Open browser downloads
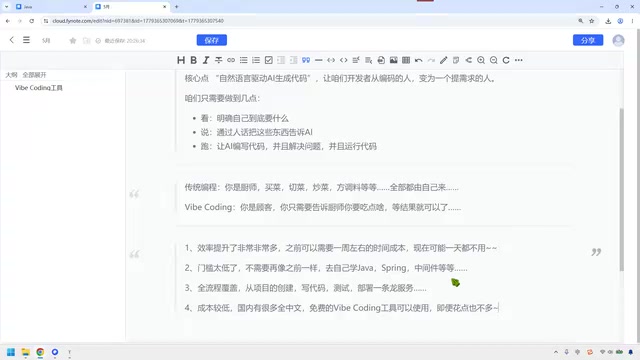640x360 pixels. coord(608,21)
